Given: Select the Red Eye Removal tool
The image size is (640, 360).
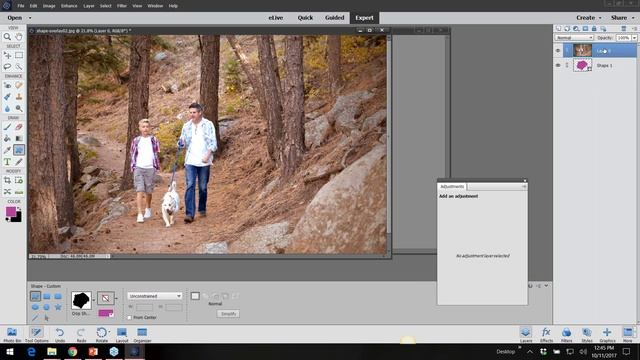Looking at the screenshot, I should tap(7, 85).
